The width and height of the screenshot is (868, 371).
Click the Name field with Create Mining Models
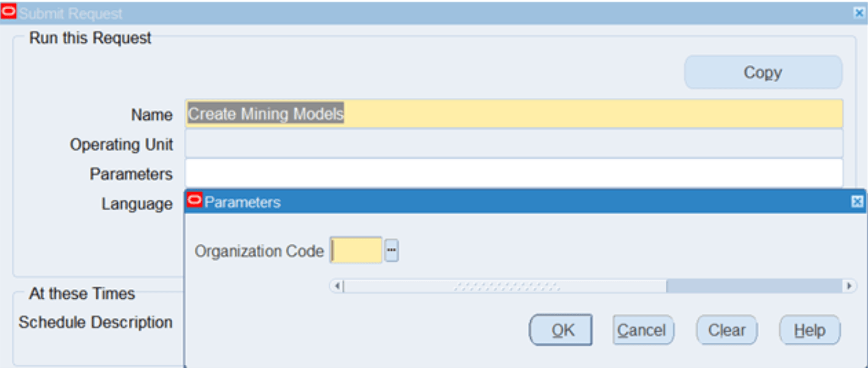coord(513,114)
